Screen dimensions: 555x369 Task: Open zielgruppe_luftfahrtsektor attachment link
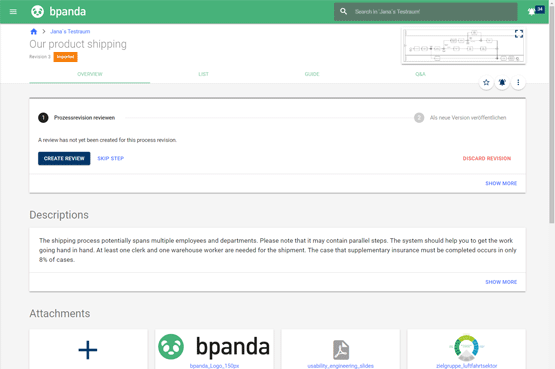pos(467,366)
